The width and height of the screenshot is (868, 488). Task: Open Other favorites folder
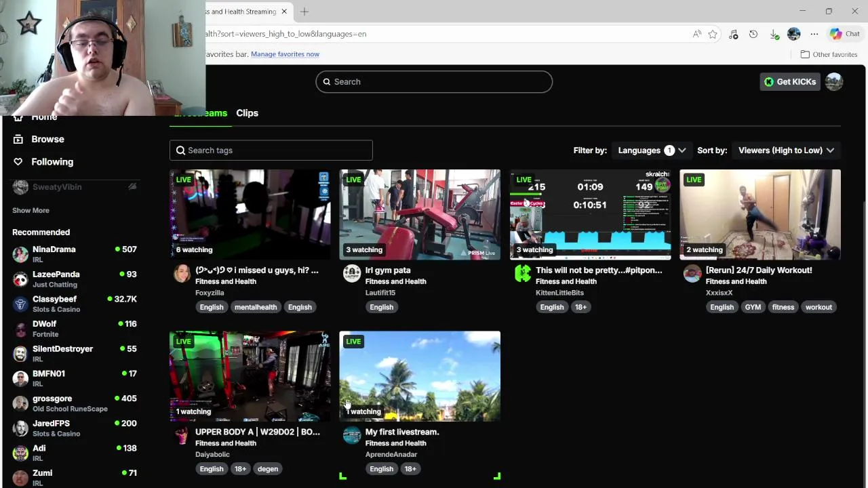click(x=829, y=54)
